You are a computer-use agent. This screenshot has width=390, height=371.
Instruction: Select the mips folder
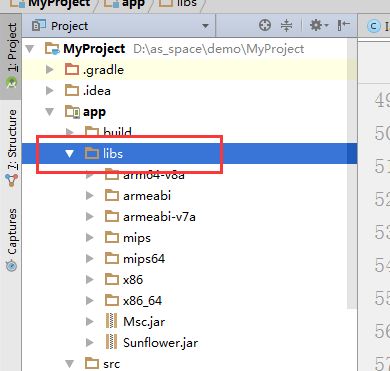tap(137, 238)
